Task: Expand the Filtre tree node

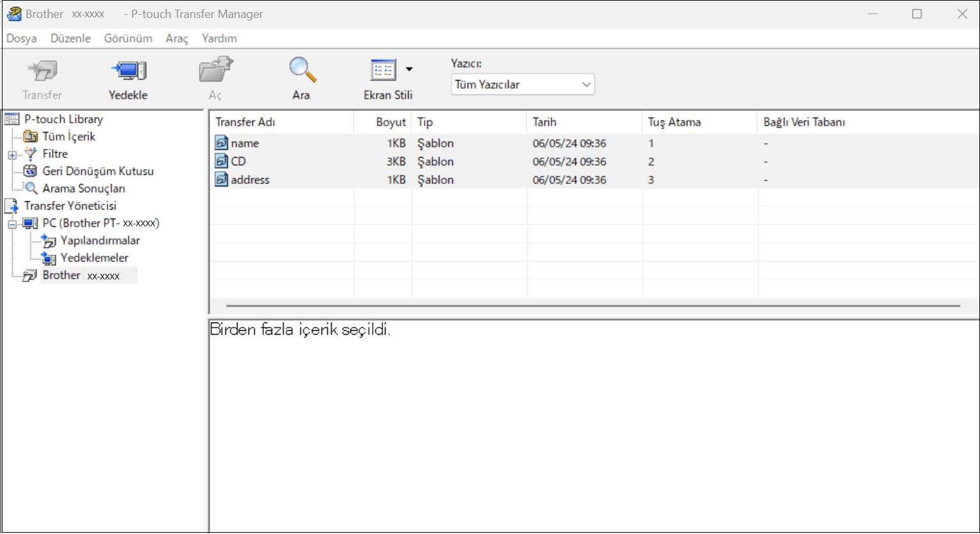Action: [12, 155]
